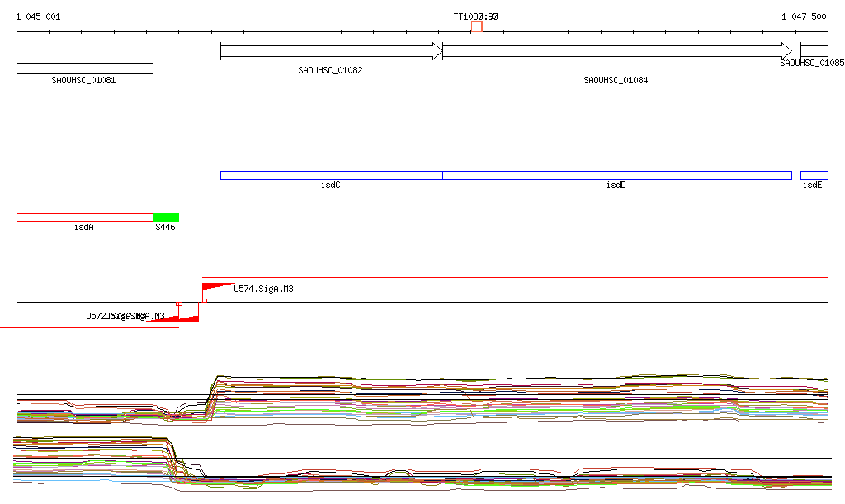The height and width of the screenshot is (504, 845).
Task: Click the U574.SigA.M3 text label
Action: [x=263, y=290]
